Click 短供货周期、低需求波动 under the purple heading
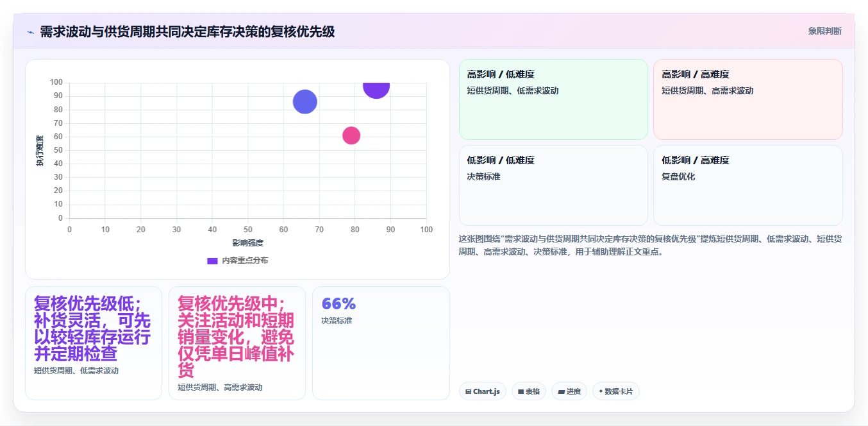This screenshot has width=868, height=426. (76, 371)
